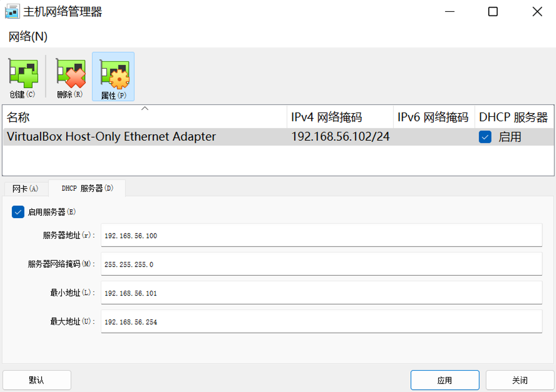The height and width of the screenshot is (392, 556).
Task: Open adapter Properties (属性) toolbar icon
Action: [x=113, y=77]
